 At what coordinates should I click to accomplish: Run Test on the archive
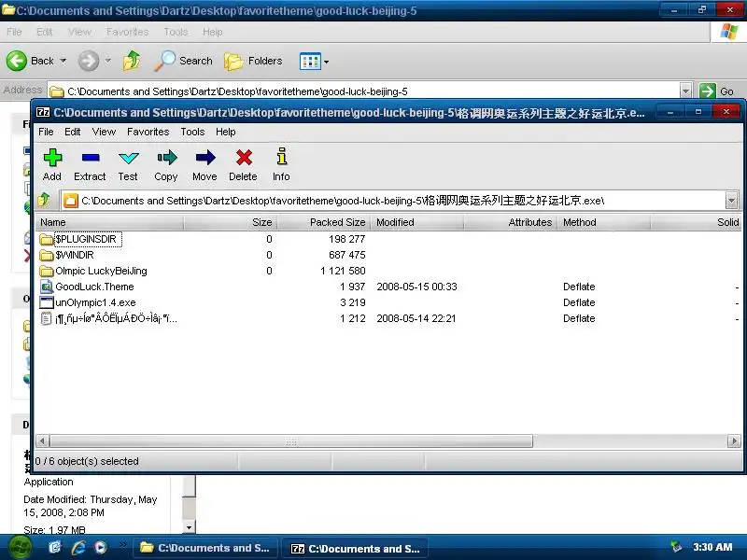128,164
